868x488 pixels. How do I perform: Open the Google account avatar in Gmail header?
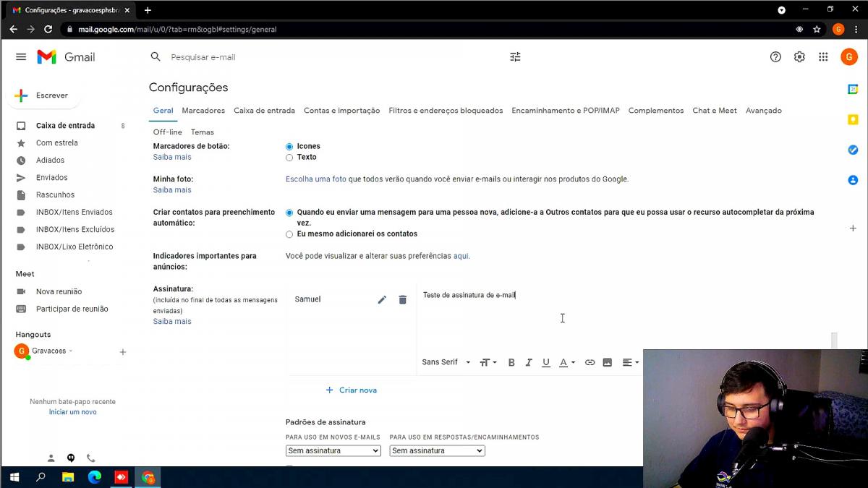click(848, 57)
